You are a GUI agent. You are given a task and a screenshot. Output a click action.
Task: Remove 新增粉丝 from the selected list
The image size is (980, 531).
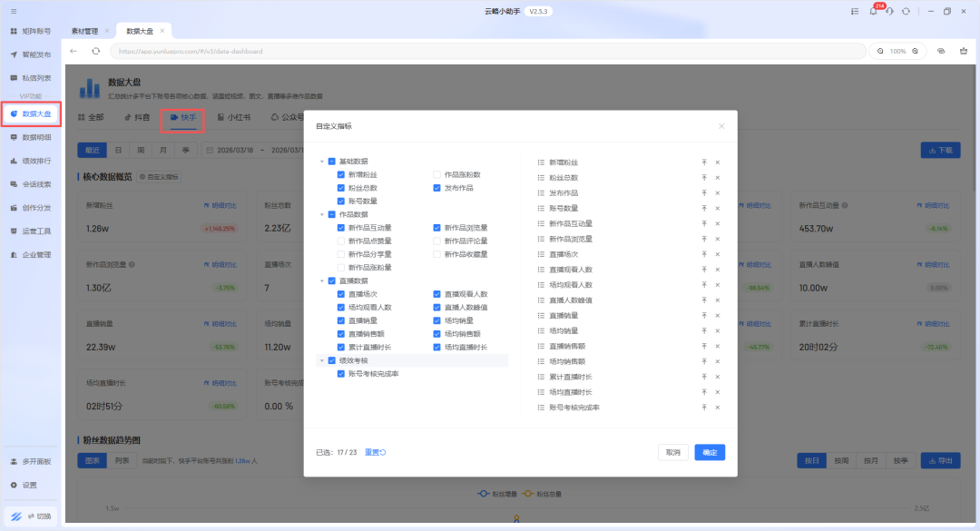pyautogui.click(x=717, y=162)
